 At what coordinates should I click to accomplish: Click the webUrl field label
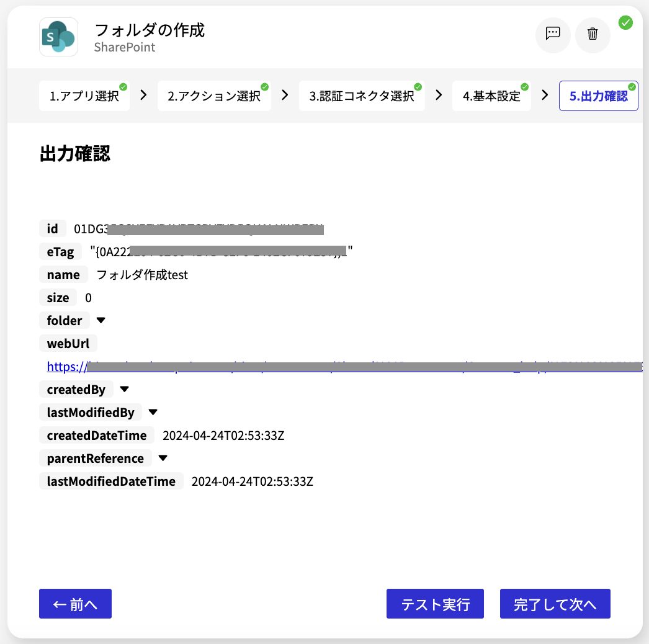pos(68,344)
